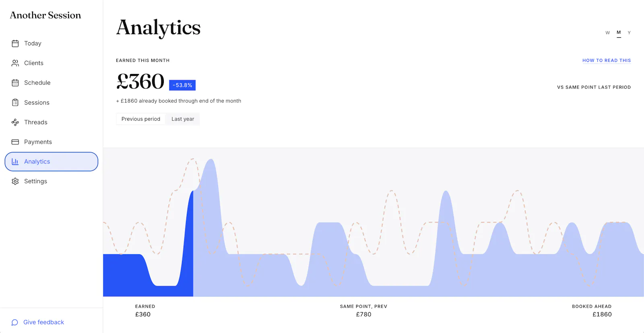Screen dimensions: 644x333
Task: Click the Analytics bar chart icon
Action: [x=15, y=162]
